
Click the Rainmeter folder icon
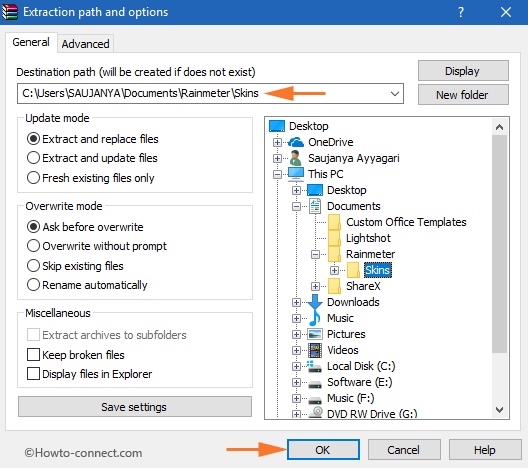[334, 254]
